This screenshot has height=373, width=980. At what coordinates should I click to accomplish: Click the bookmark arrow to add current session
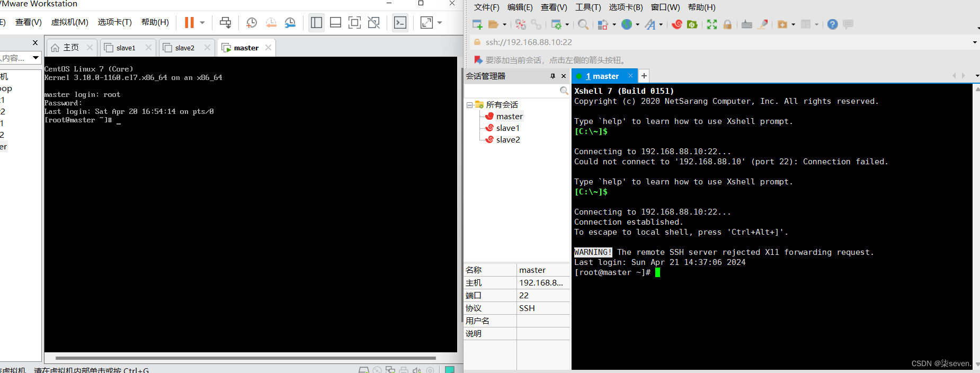[478, 60]
